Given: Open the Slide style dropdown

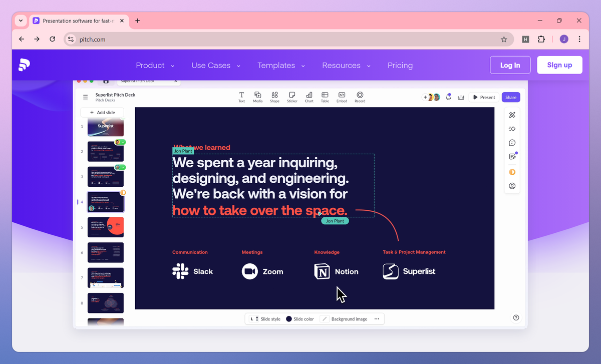Looking at the screenshot, I should [x=265, y=319].
